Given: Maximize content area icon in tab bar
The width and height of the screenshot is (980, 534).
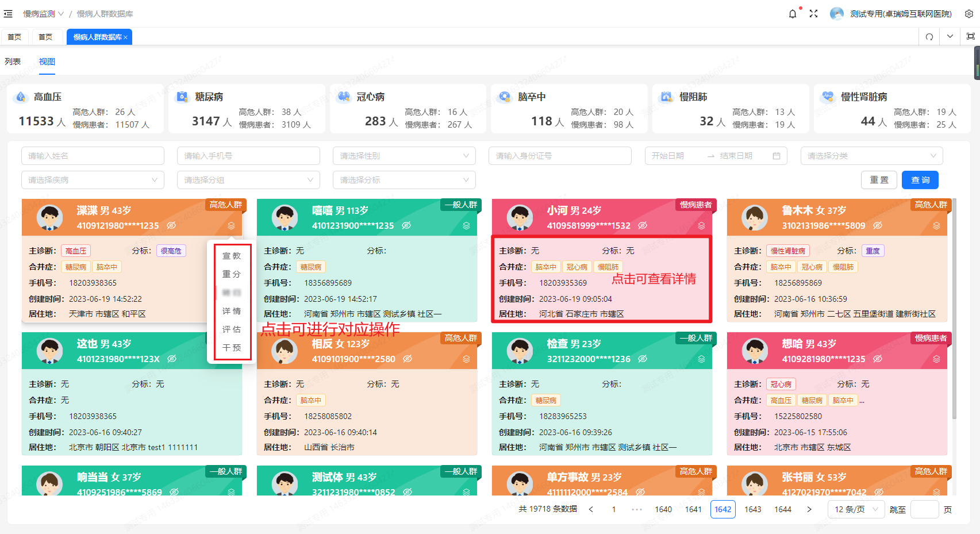Looking at the screenshot, I should point(971,36).
